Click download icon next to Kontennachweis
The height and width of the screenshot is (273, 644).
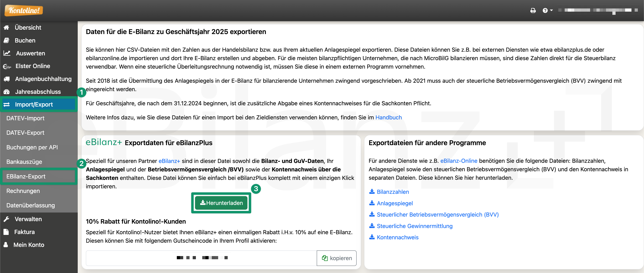click(x=372, y=237)
